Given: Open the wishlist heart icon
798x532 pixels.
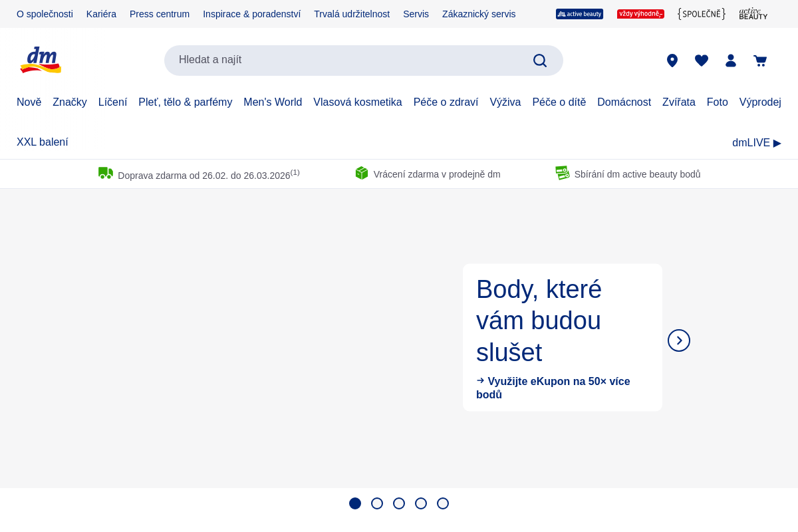Looking at the screenshot, I should tap(702, 60).
